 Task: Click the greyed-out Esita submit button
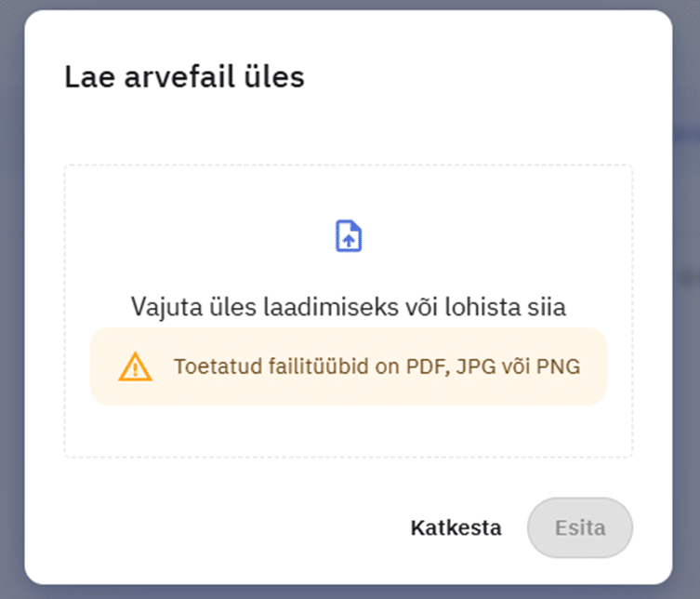(x=580, y=528)
